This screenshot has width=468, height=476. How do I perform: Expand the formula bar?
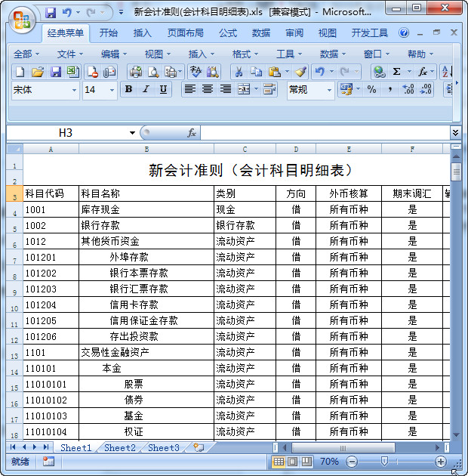point(455,133)
